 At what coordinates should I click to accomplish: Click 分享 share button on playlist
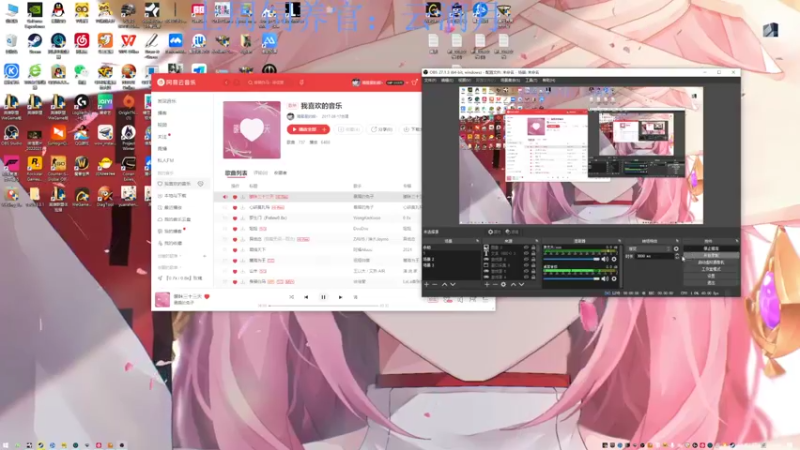tap(382, 130)
